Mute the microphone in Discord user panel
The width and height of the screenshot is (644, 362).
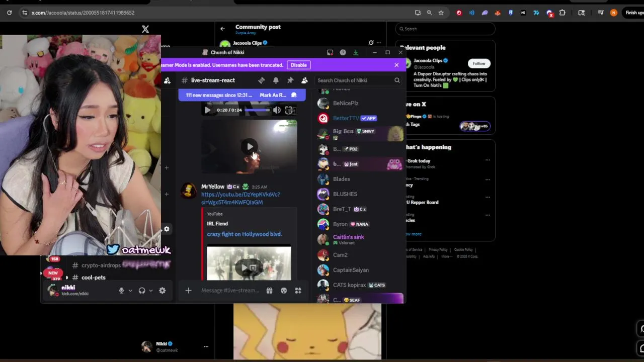121,290
